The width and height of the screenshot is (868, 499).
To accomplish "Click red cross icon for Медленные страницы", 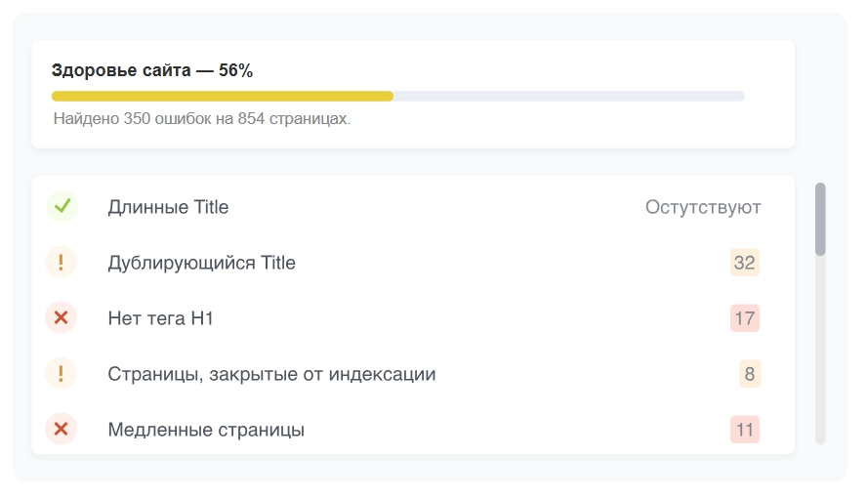I will [x=62, y=430].
